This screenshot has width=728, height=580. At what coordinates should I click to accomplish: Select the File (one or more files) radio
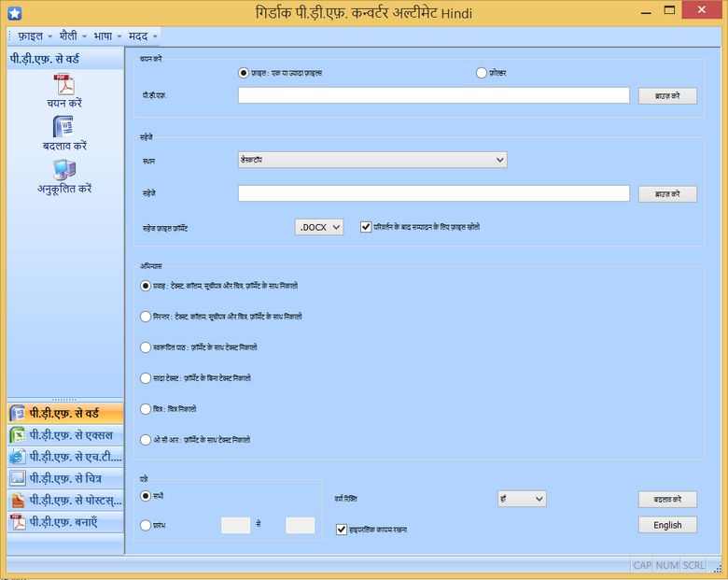[x=244, y=73]
